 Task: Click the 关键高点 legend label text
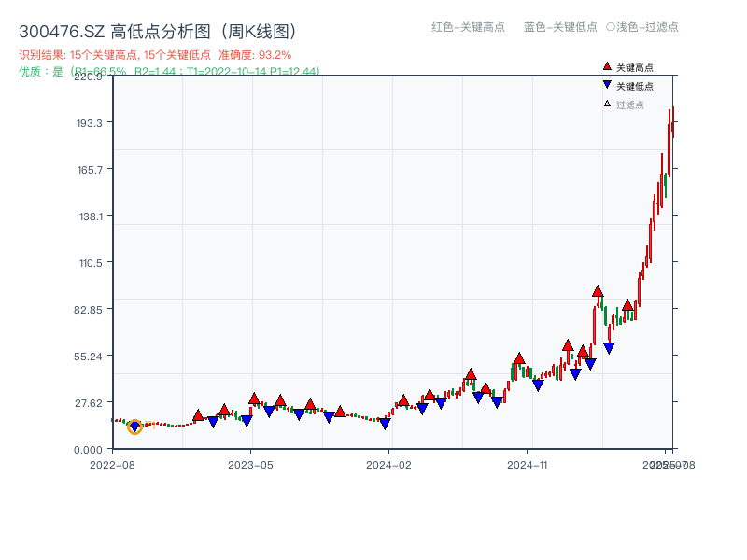point(635,67)
